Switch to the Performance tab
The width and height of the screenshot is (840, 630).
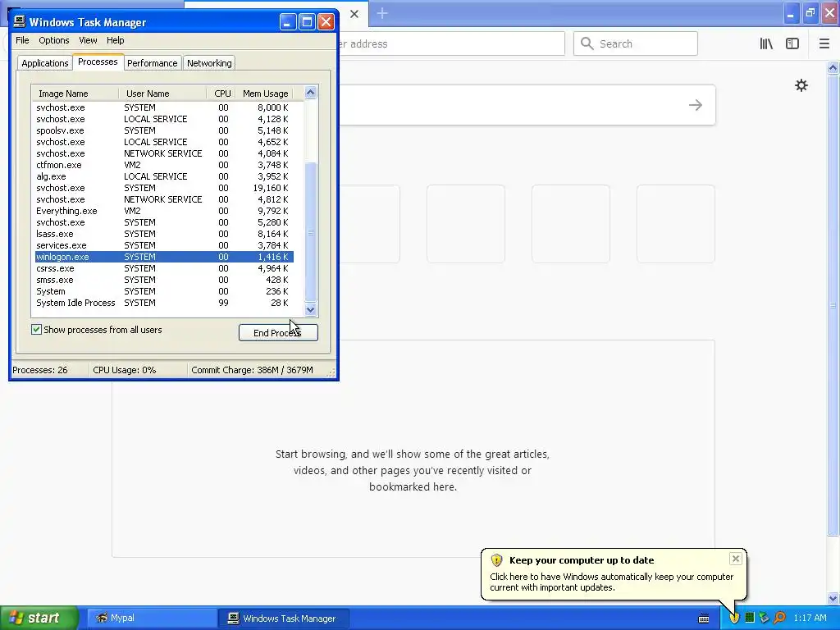click(x=152, y=63)
